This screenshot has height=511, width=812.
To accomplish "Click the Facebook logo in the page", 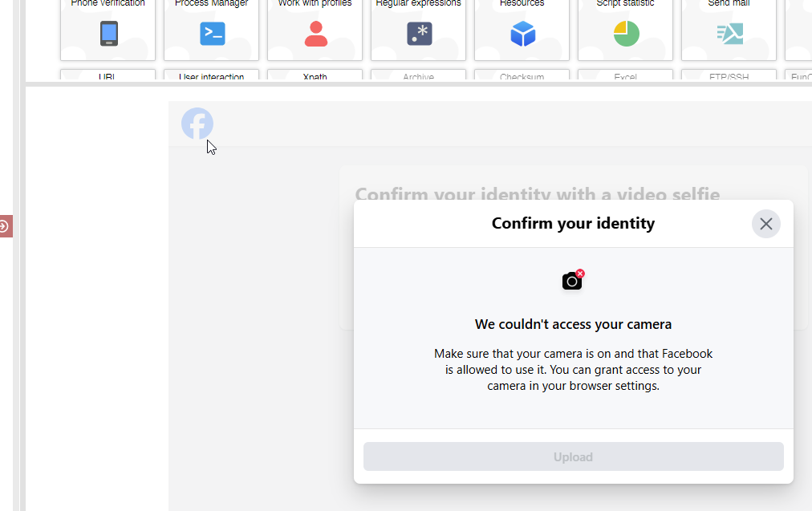I will pos(197,124).
